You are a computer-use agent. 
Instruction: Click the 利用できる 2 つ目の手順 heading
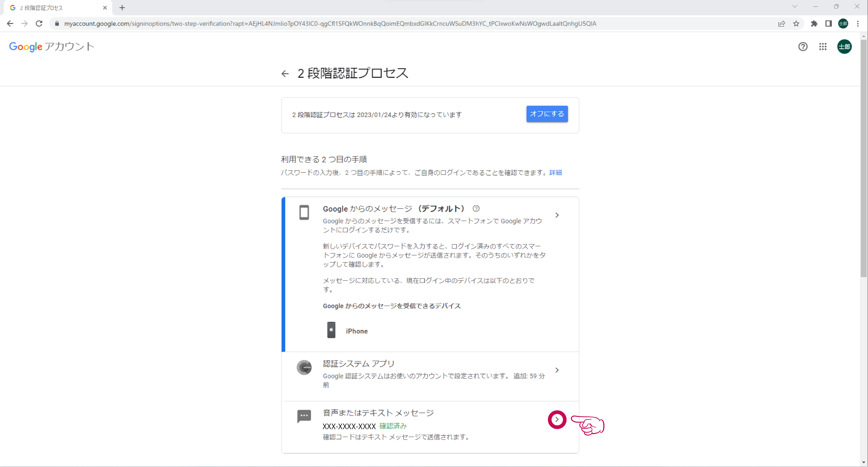click(x=324, y=160)
